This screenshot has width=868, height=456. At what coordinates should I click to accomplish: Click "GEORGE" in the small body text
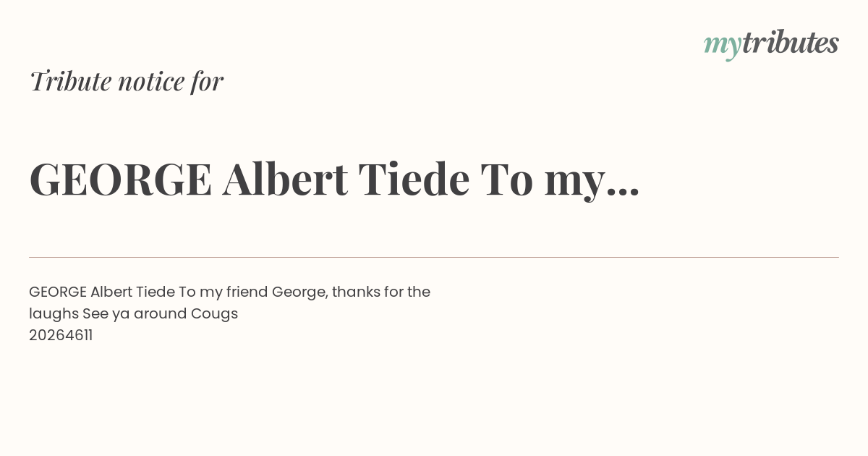coord(58,292)
